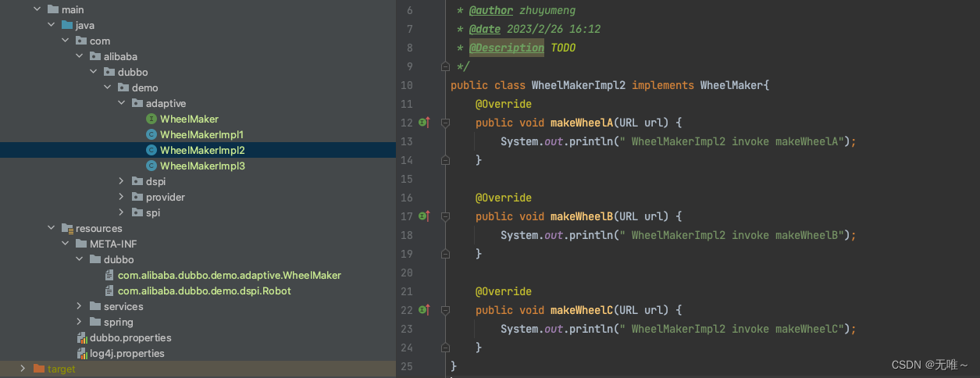This screenshot has width=980, height=378.
Task: Collapse the alibaba package chevron
Action: pos(79,56)
